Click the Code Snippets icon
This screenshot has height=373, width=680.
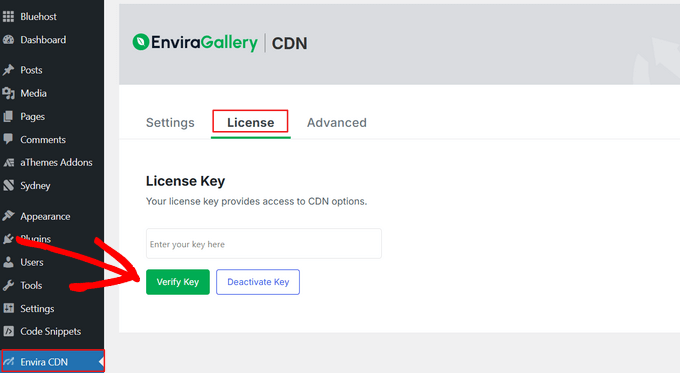8,331
